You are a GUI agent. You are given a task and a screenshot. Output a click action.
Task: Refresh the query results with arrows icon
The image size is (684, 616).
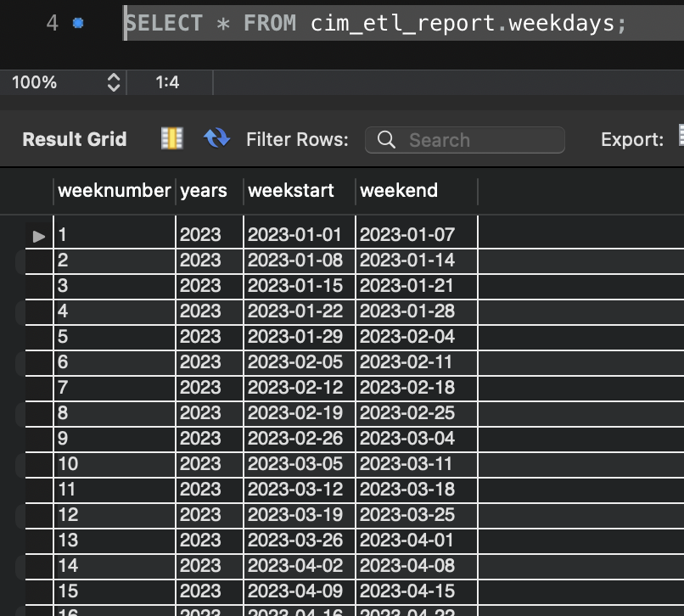[217, 139]
